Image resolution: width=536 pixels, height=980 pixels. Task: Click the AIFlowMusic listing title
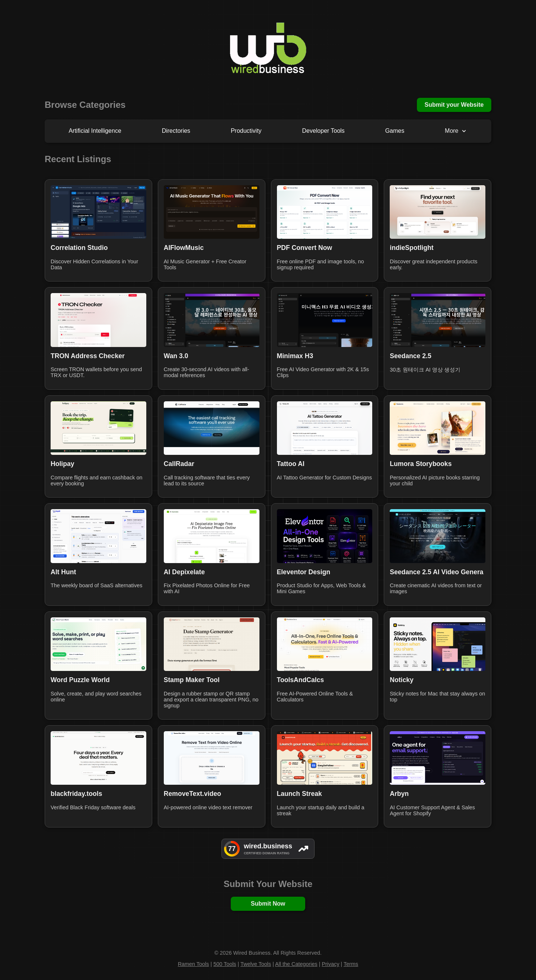point(184,248)
